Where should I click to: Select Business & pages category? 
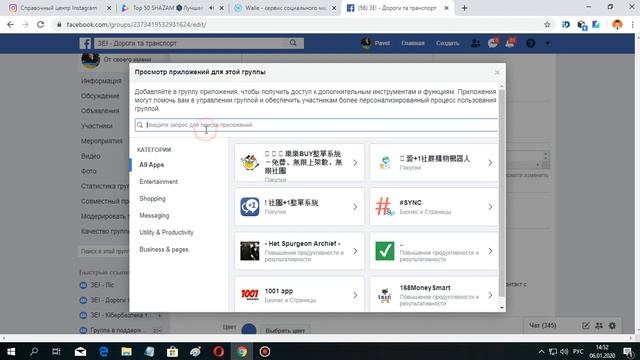(164, 249)
